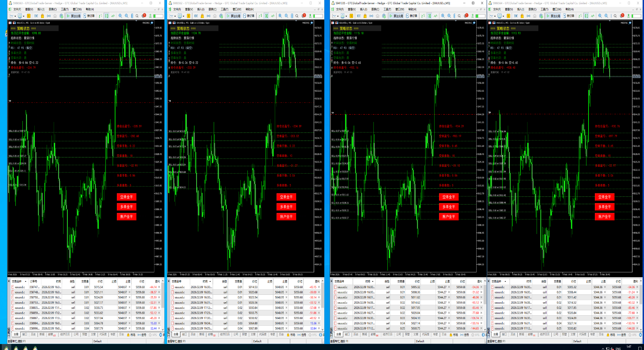Open the 图表(C) menu in window 5986562
This screenshot has height=350, width=644.
coord(213,9)
